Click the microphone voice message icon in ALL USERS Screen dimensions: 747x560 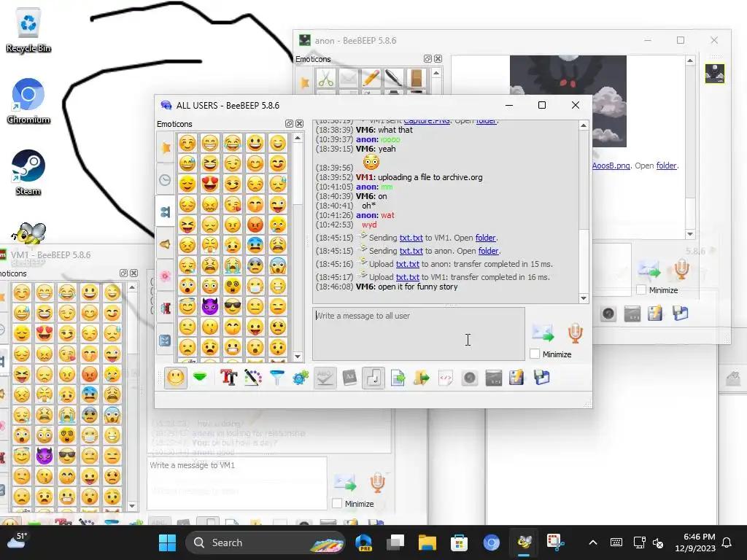pyautogui.click(x=575, y=332)
